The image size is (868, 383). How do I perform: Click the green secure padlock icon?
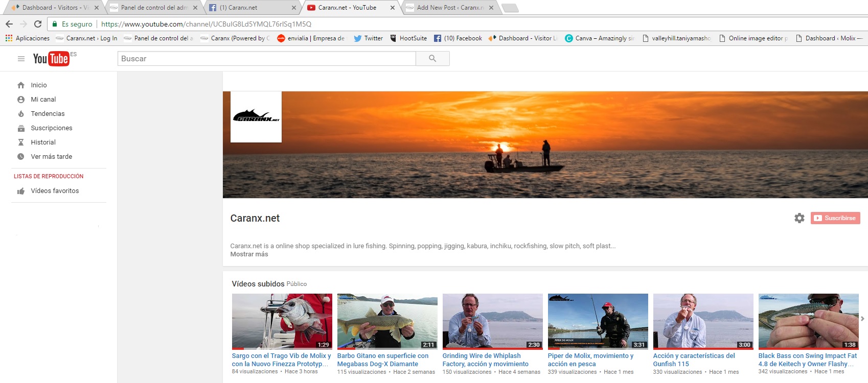pyautogui.click(x=55, y=24)
